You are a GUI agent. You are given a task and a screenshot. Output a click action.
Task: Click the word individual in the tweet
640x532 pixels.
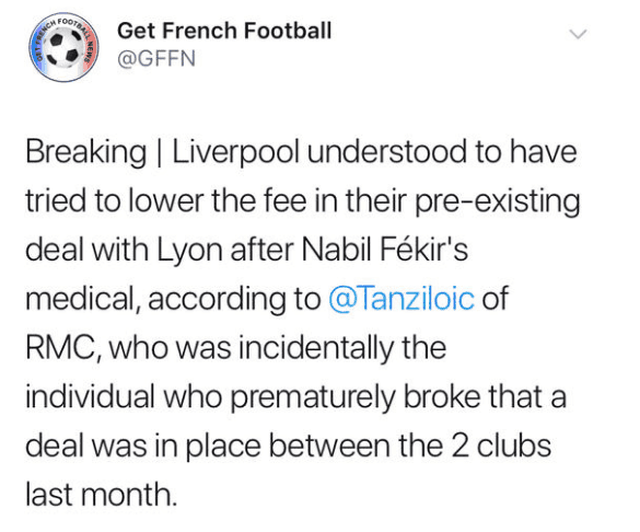click(90, 396)
